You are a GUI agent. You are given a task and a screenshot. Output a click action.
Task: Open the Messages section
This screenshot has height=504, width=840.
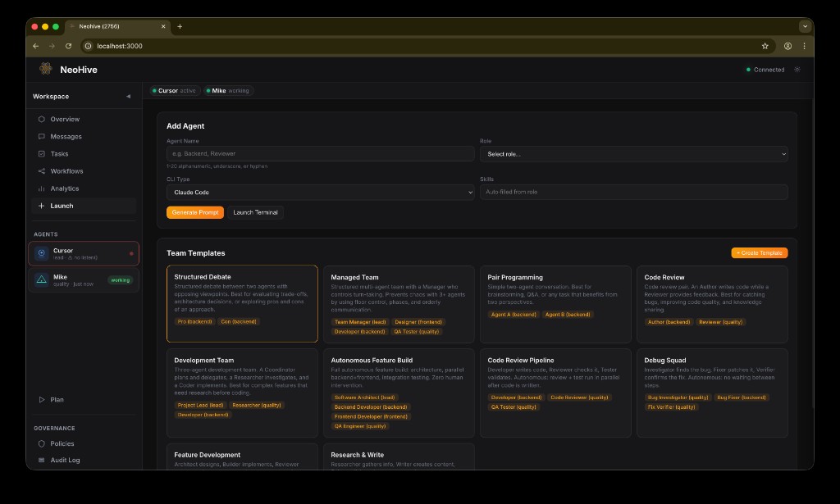click(84, 136)
